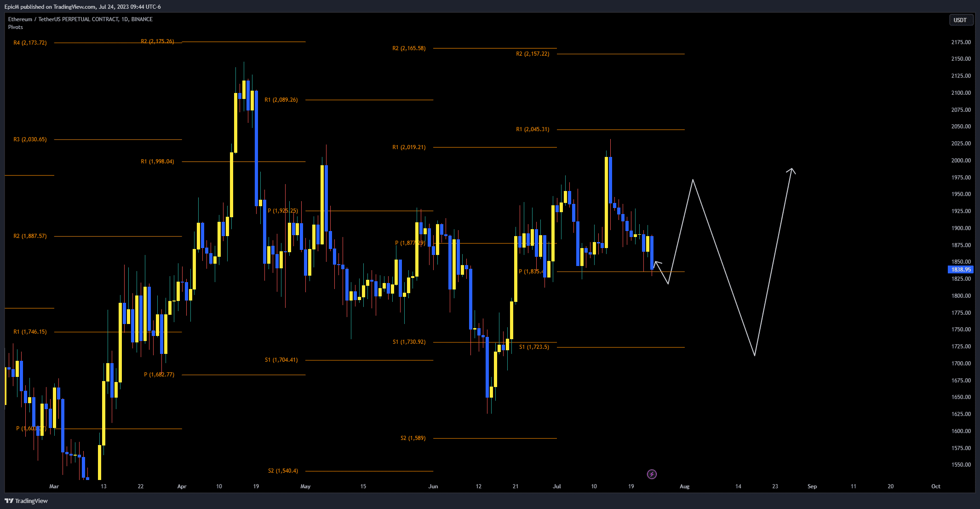This screenshot has height=509, width=980.
Task: Click the EpicM published on TradingView.com header
Action: [x=83, y=7]
